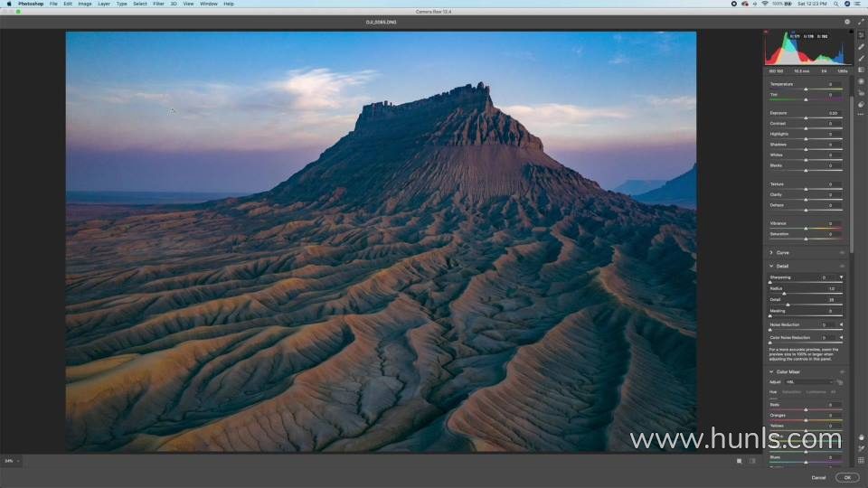Viewport: 868px width, 488px height.
Task: Click the Masking slider handle
Action: point(770,316)
